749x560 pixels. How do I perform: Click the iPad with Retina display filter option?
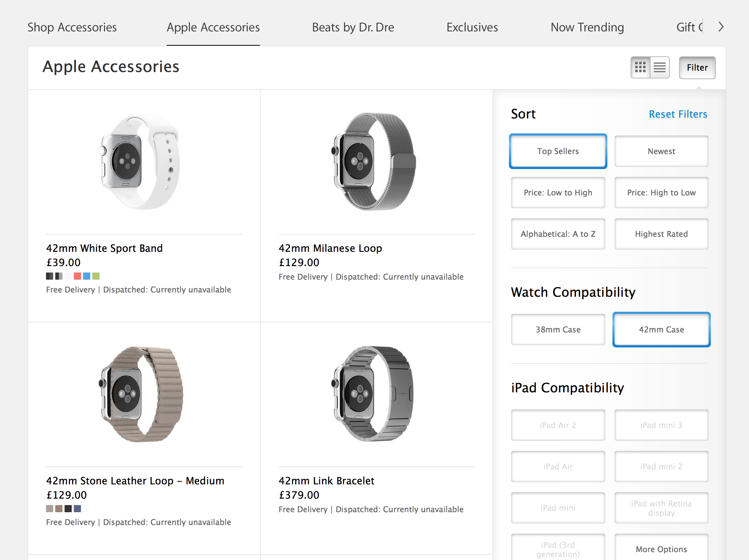point(661,508)
